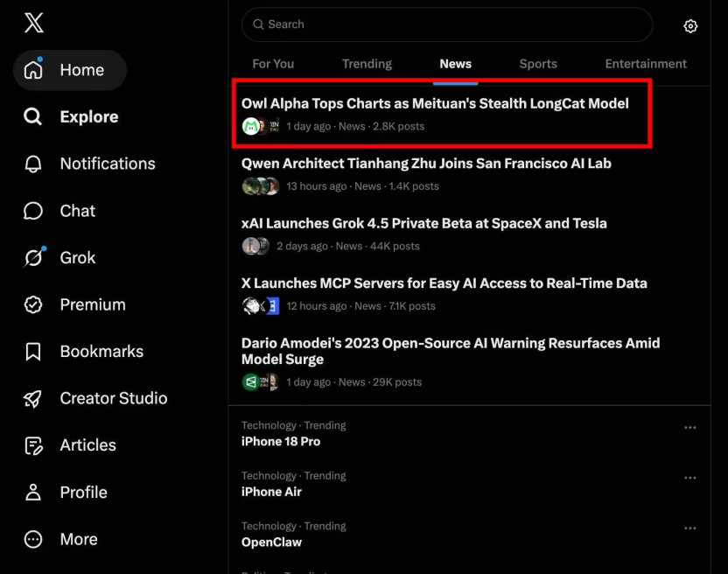Switch to the Trending tab

click(x=367, y=64)
